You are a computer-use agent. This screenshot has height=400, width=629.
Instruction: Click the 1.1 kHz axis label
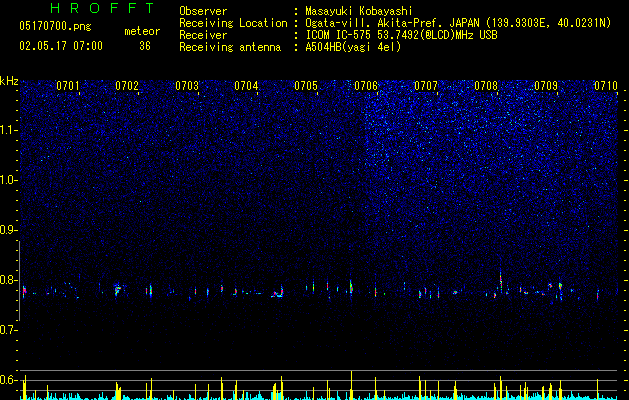8,130
